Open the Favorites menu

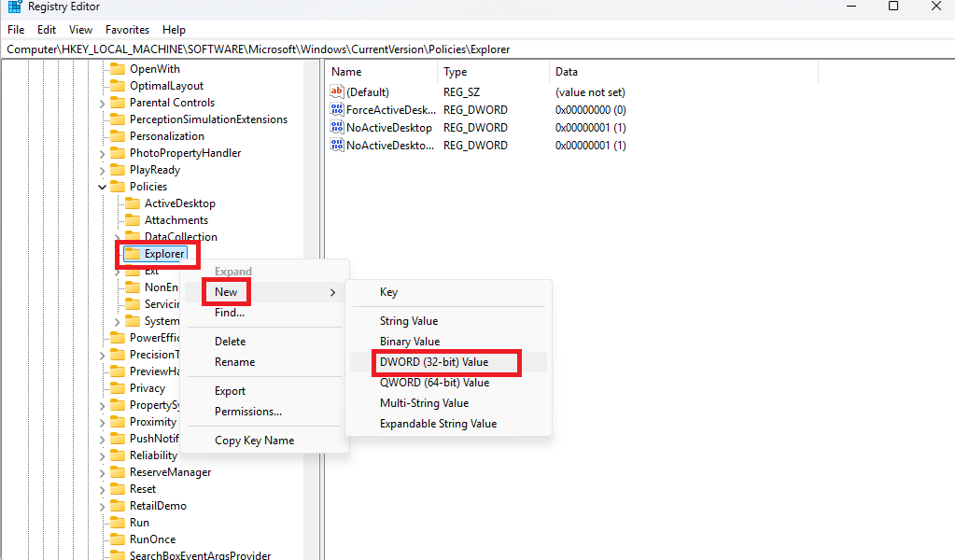127,30
